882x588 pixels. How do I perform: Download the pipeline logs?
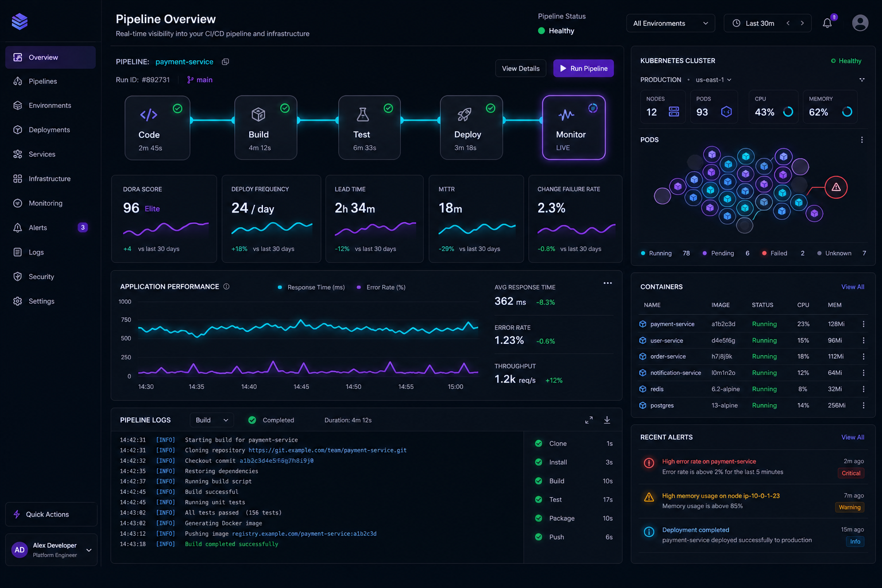607,420
